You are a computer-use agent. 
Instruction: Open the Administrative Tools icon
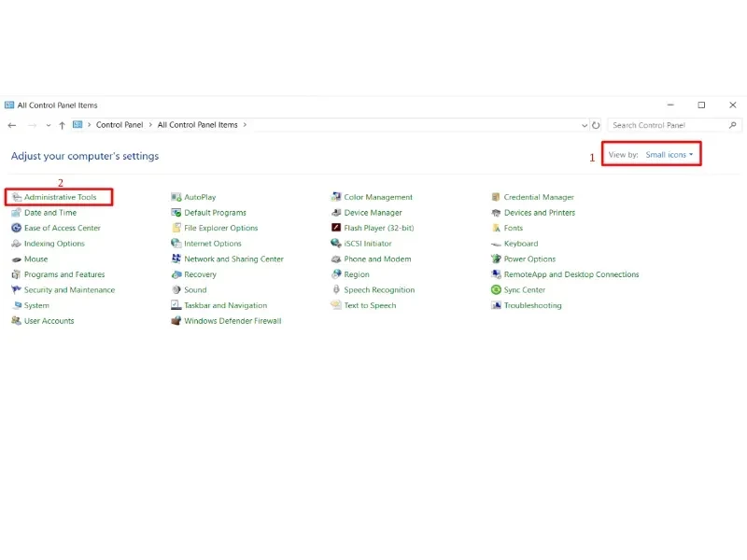click(x=17, y=197)
